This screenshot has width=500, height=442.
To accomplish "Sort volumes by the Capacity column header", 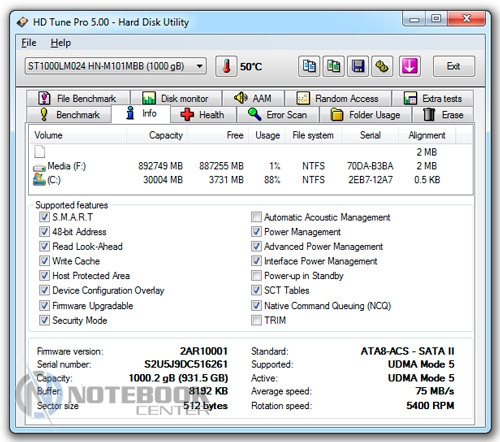I will click(157, 135).
